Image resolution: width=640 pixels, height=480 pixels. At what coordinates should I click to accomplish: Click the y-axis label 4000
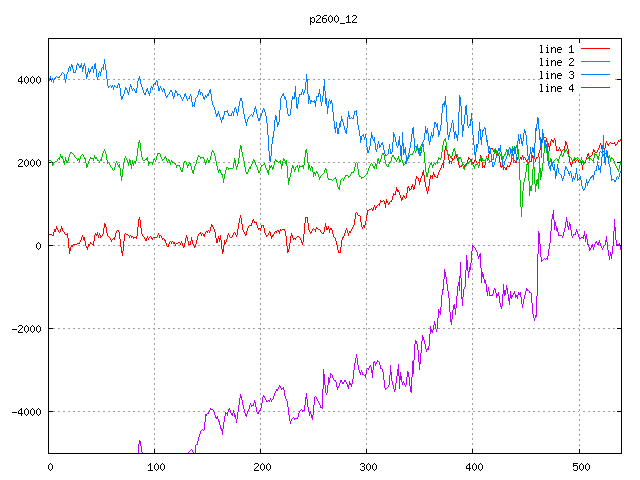click(x=29, y=80)
